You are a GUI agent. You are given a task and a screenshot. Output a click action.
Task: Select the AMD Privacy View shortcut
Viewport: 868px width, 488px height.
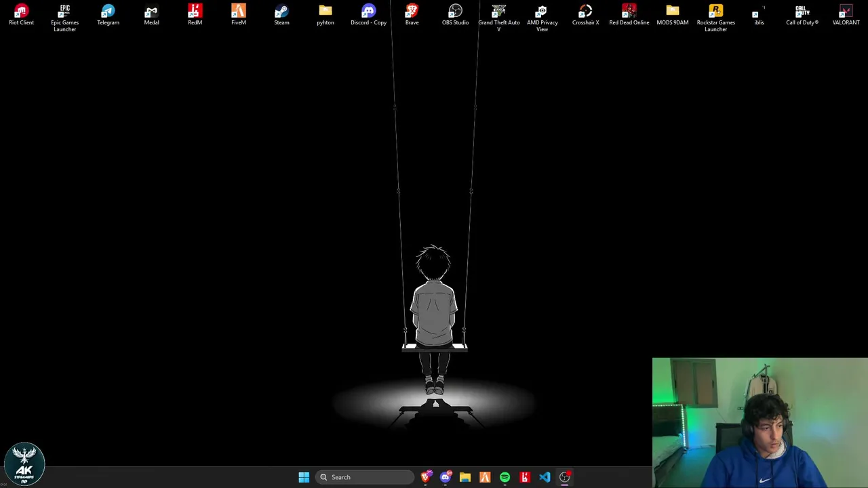click(542, 18)
